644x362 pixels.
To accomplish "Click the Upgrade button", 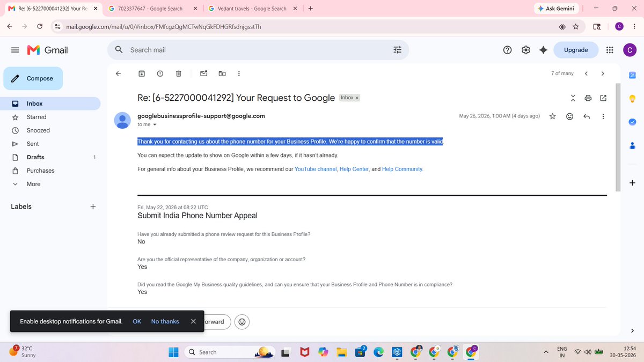I will 576,50.
